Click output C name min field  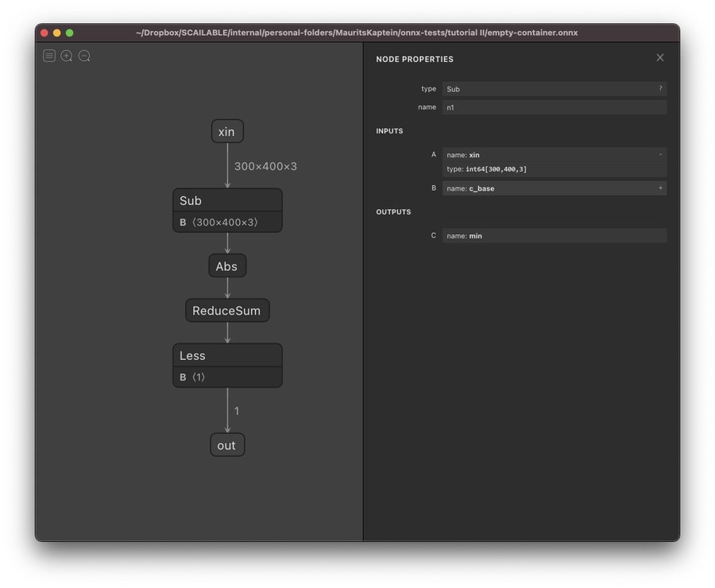coord(553,236)
